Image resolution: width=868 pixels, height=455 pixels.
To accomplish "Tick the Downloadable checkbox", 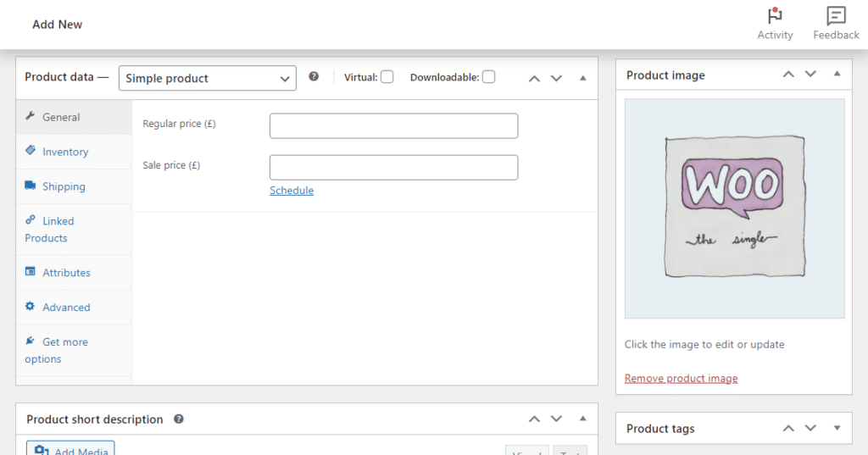I will point(488,77).
